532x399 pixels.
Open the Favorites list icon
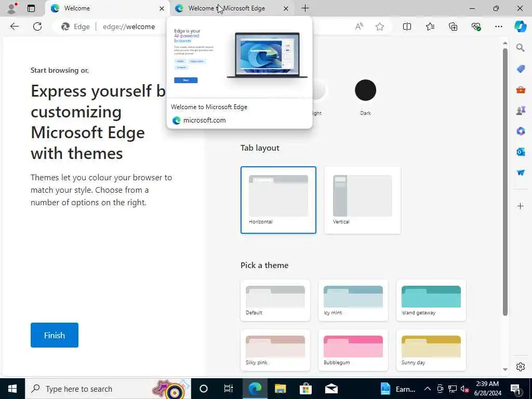pyautogui.click(x=430, y=26)
